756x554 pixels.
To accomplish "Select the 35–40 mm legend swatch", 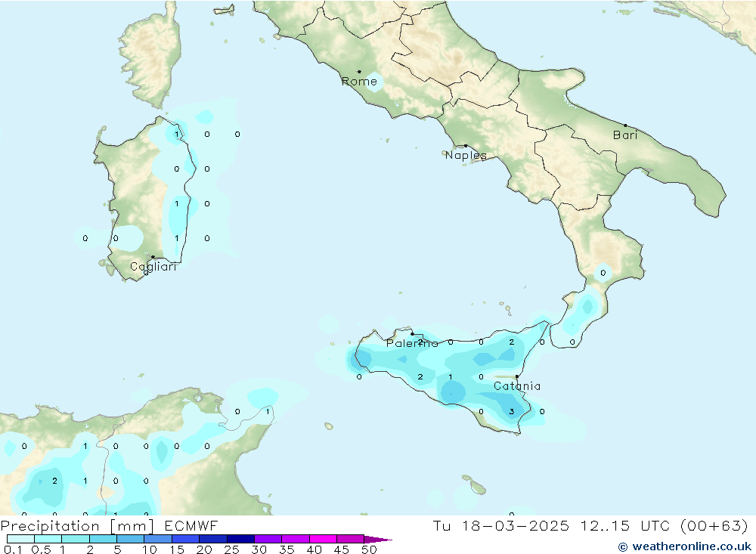I will click(296, 539).
